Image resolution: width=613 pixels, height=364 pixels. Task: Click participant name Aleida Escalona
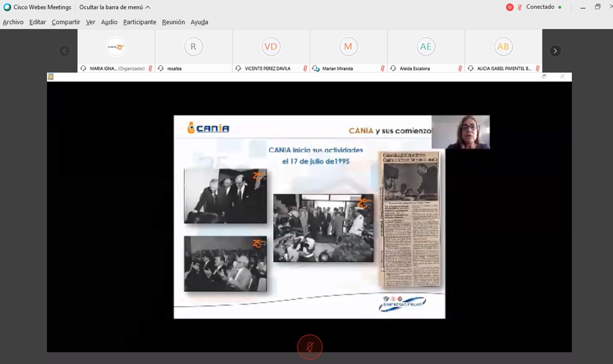[414, 68]
